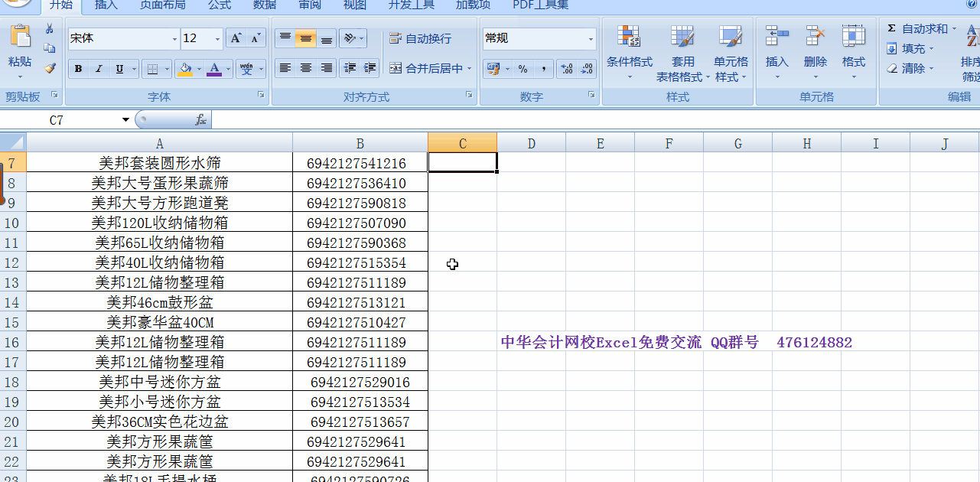Screen dimensions: 980x482
Task: Toggle middle vertical alignment
Action: click(305, 37)
